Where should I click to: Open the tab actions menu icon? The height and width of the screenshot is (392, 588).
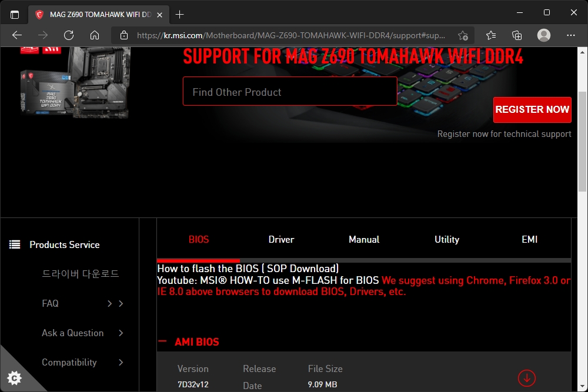click(15, 15)
